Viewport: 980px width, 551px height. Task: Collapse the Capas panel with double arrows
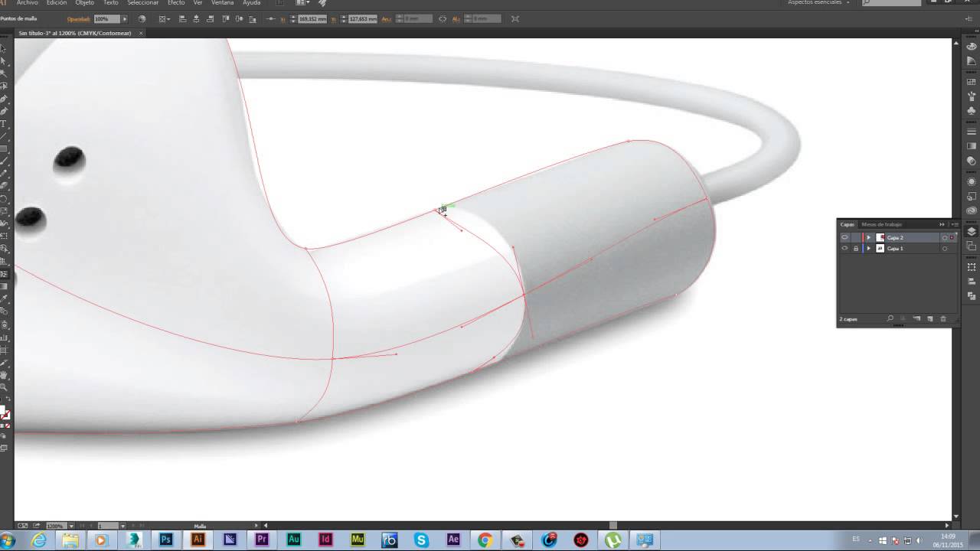[x=942, y=224]
